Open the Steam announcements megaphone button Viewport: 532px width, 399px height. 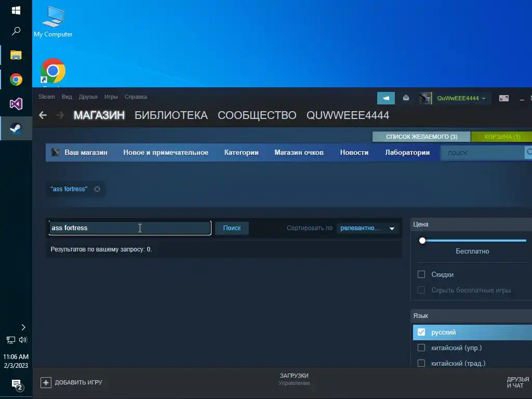[x=386, y=98]
